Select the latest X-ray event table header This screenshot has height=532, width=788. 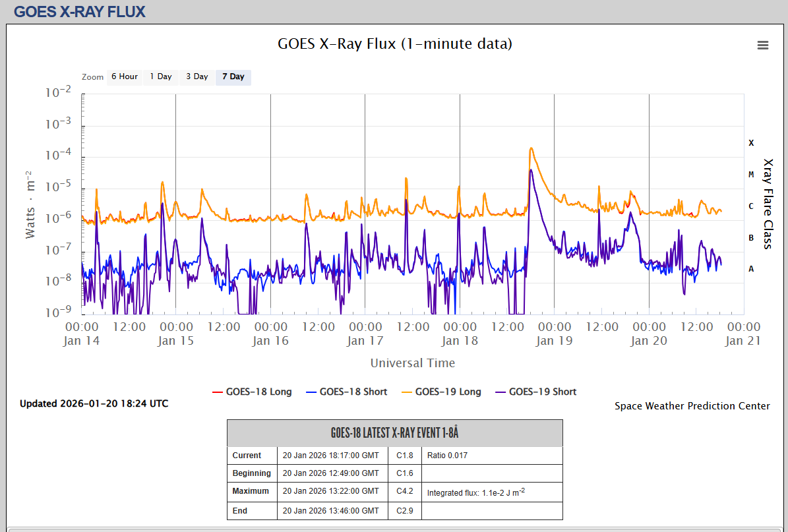(394, 433)
